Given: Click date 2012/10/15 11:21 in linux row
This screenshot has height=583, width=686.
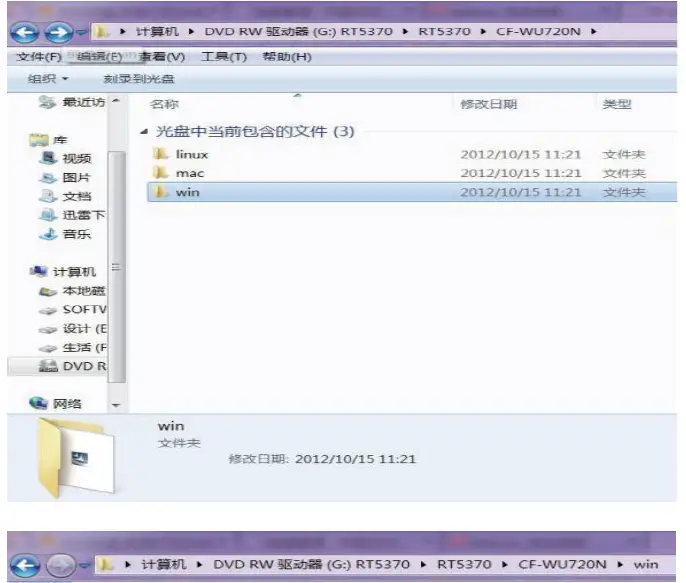Looking at the screenshot, I should pyautogui.click(x=521, y=154).
